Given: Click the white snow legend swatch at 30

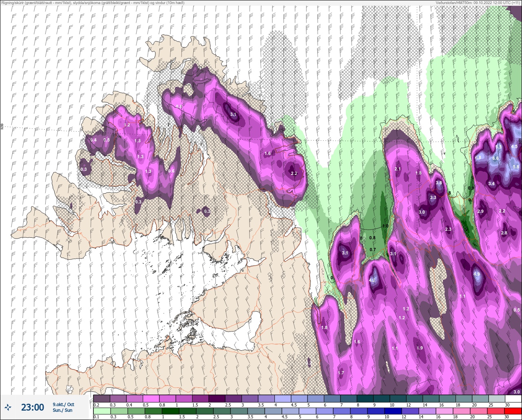Looking at the screenshot, I should tap(513, 398).
